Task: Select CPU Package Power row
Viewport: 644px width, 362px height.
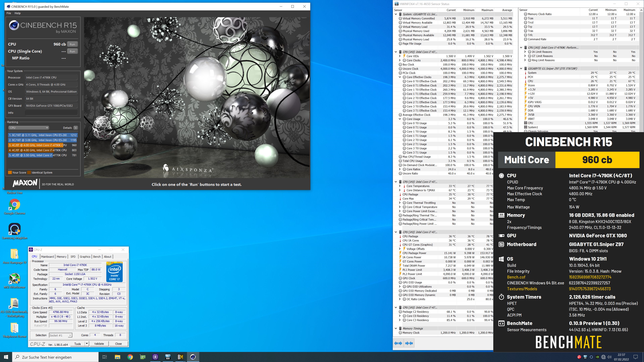Action: (446, 253)
